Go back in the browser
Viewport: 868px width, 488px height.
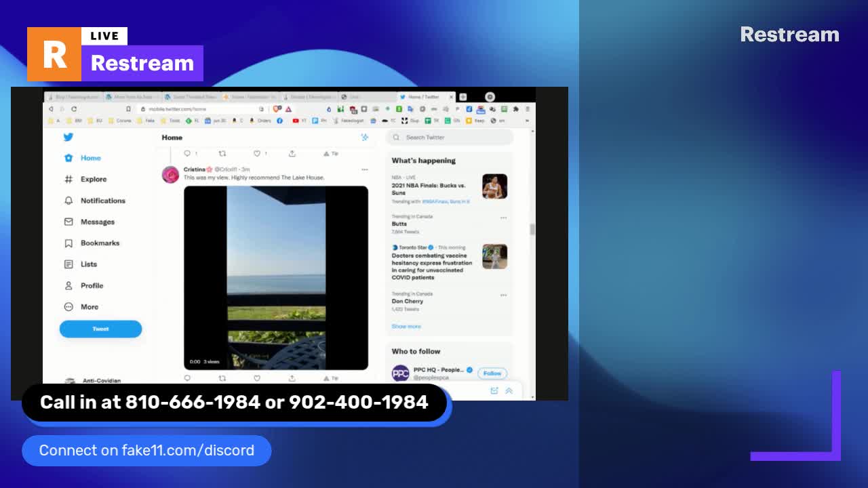(x=51, y=109)
